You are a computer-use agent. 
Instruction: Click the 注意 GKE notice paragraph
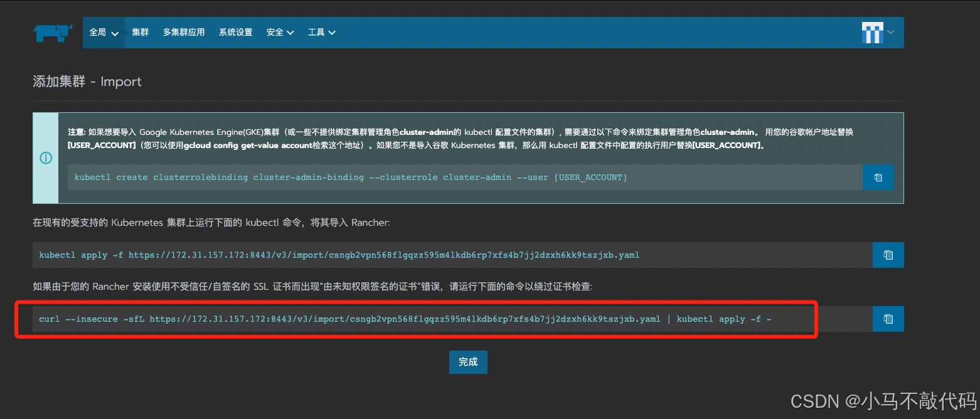click(461, 139)
